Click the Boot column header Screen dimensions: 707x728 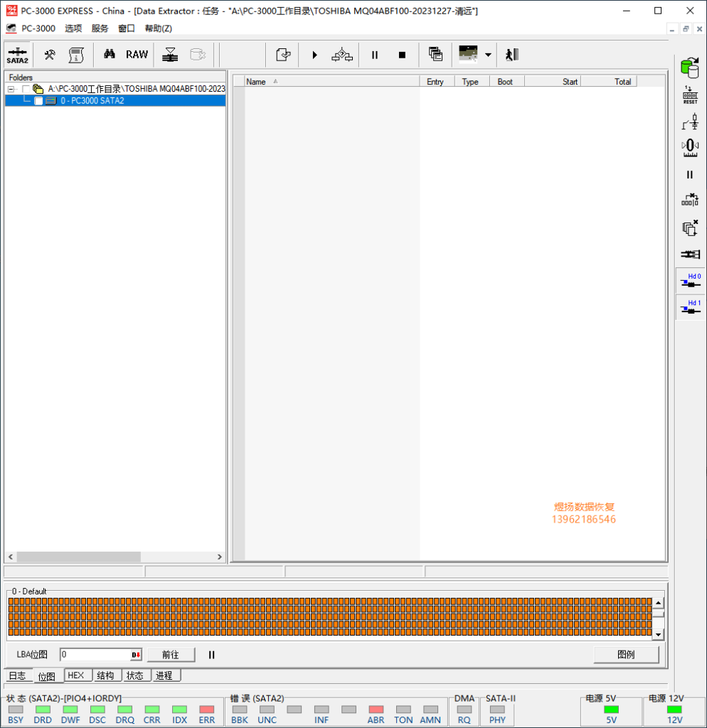pos(507,82)
